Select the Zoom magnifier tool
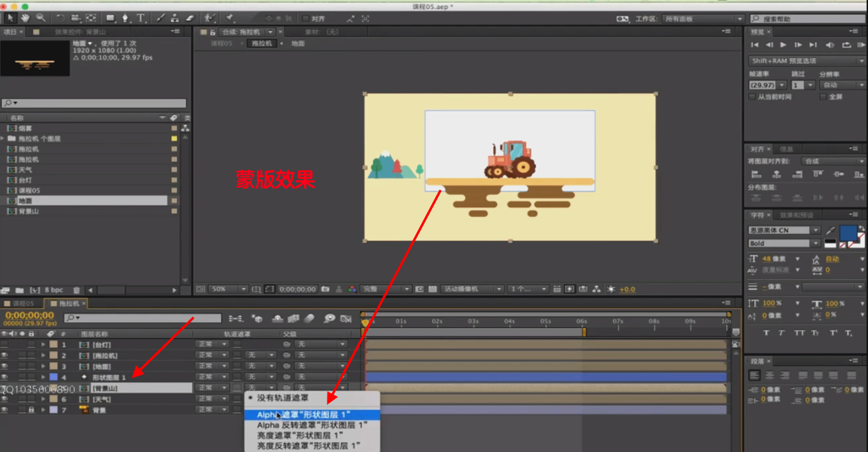The width and height of the screenshot is (868, 452). (x=41, y=18)
